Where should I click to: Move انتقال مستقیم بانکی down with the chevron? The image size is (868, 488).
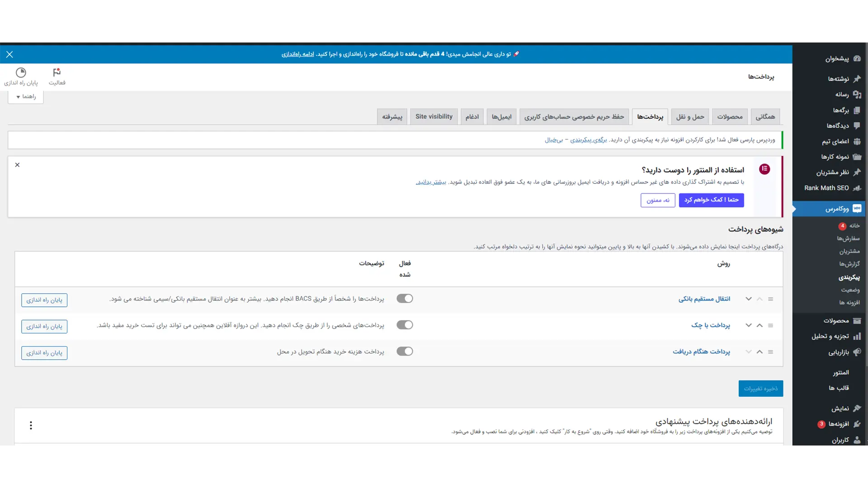click(749, 299)
